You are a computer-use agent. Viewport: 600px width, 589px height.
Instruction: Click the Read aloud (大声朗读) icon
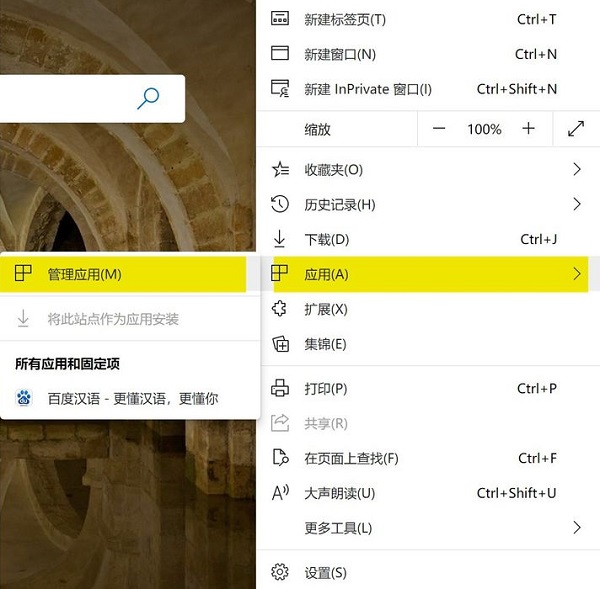(281, 493)
